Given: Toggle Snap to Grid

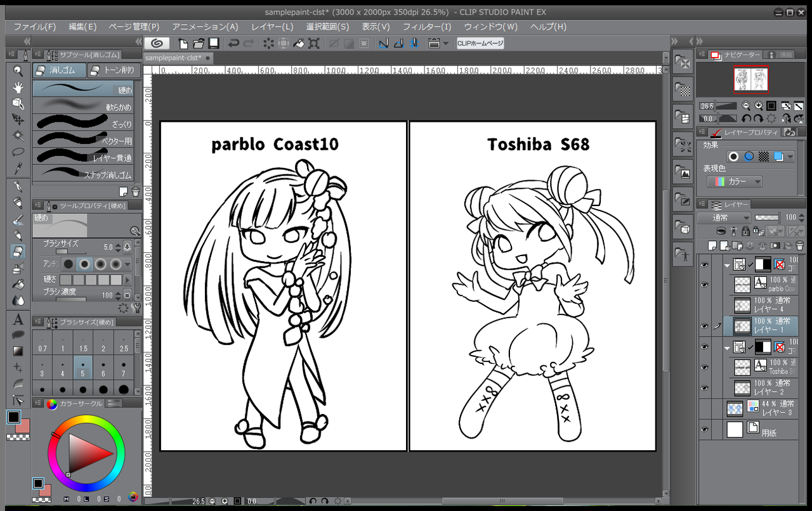Looking at the screenshot, I should point(414,43).
